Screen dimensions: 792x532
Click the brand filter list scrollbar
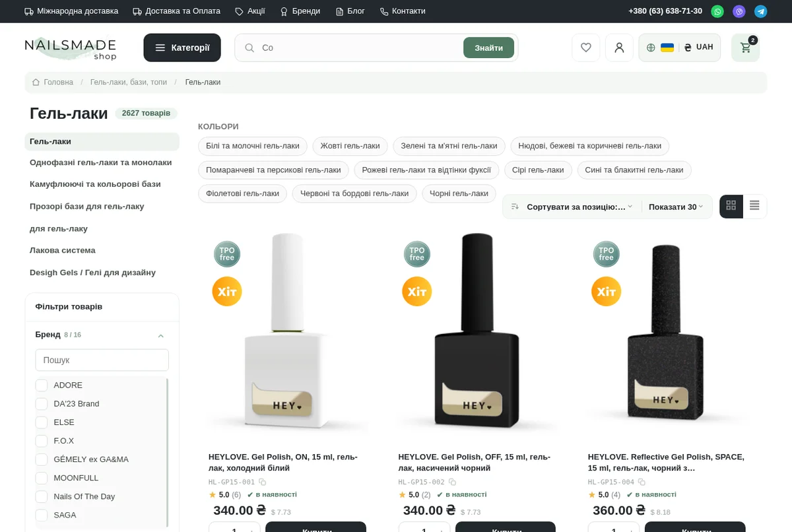click(x=167, y=453)
